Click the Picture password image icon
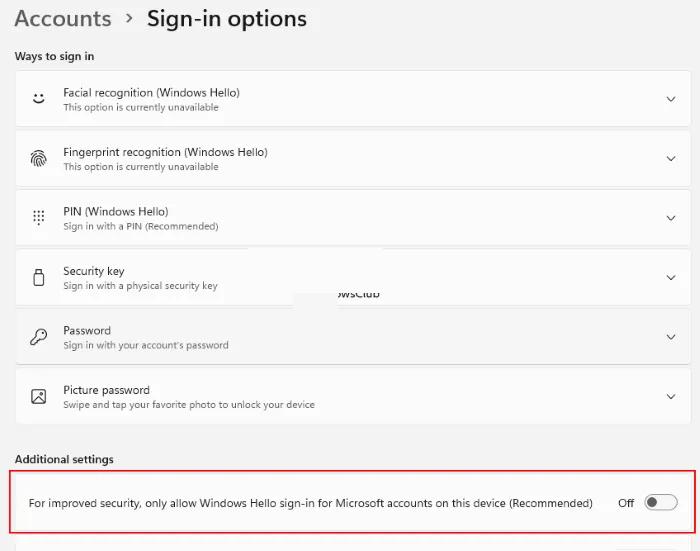Viewport: 700px width, 551px height. (x=39, y=396)
